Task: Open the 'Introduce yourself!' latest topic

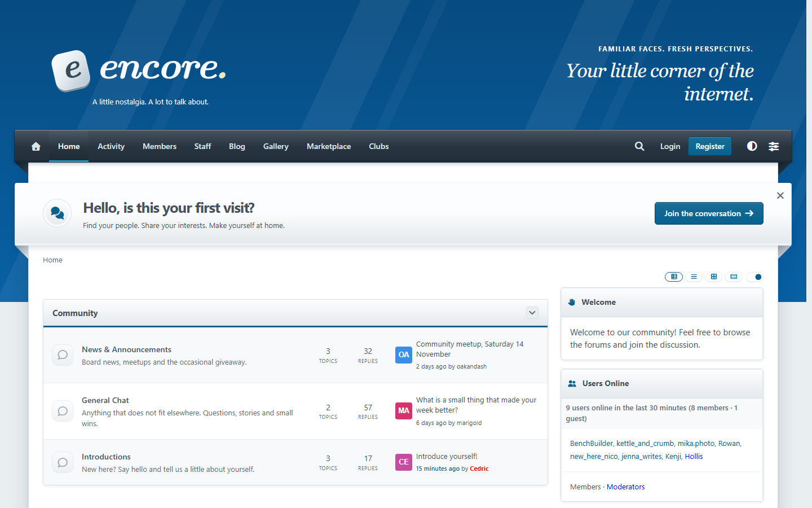Action: (447, 456)
